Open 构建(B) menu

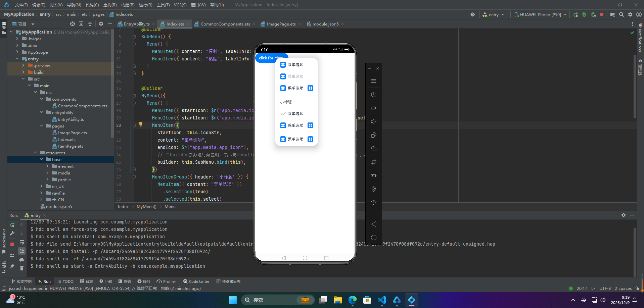[128, 5]
